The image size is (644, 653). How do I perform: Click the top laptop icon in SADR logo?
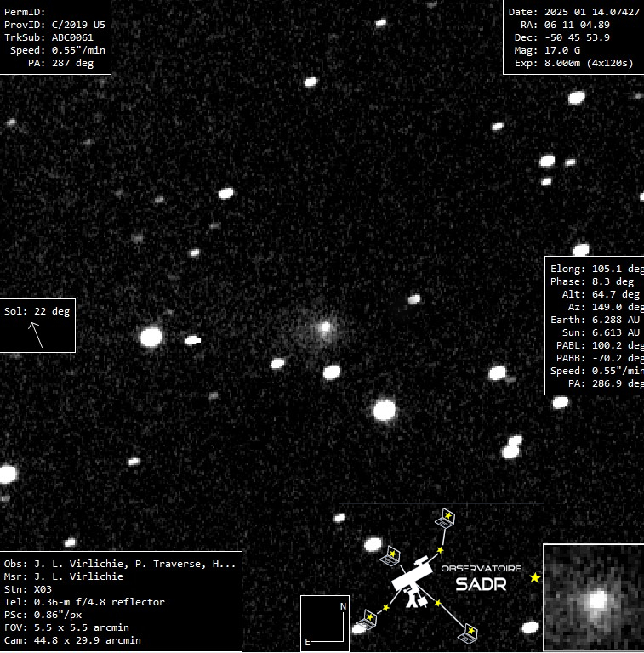(445, 518)
